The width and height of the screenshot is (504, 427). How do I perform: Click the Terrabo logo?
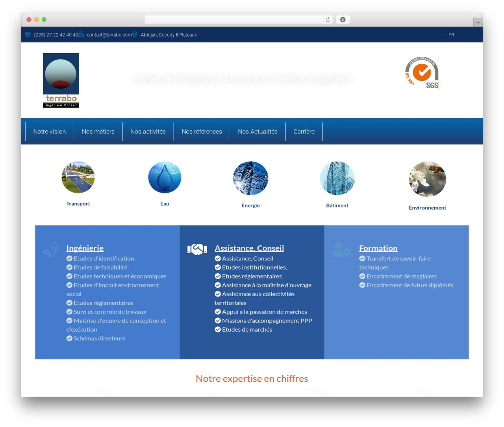[61, 80]
